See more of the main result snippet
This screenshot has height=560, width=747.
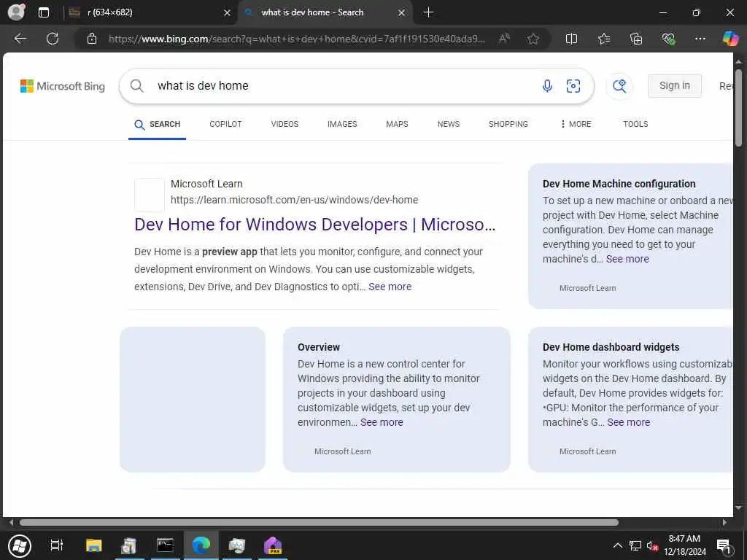coord(390,287)
